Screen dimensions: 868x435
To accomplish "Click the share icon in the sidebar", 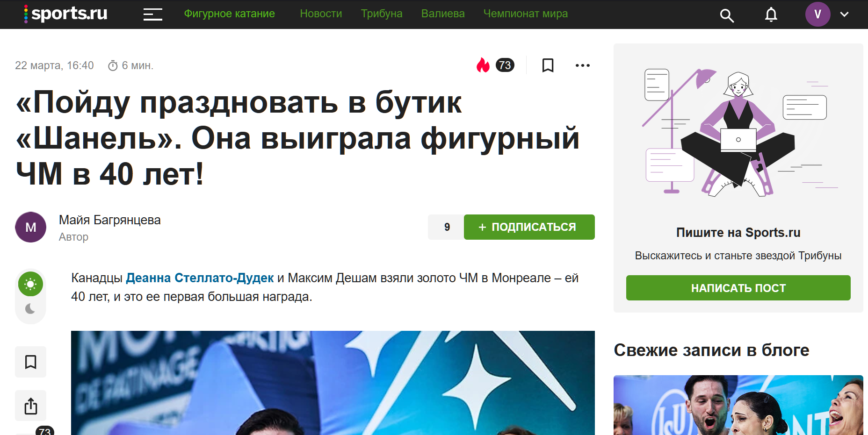I will pyautogui.click(x=30, y=406).
